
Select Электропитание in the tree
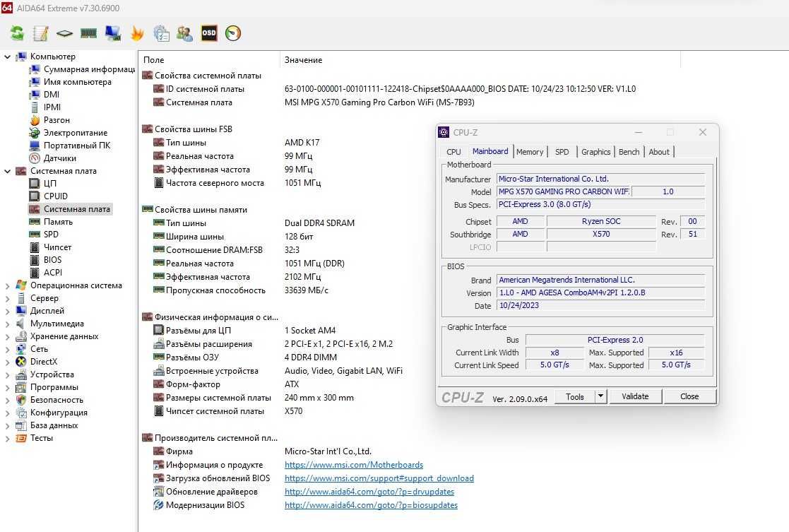[69, 133]
